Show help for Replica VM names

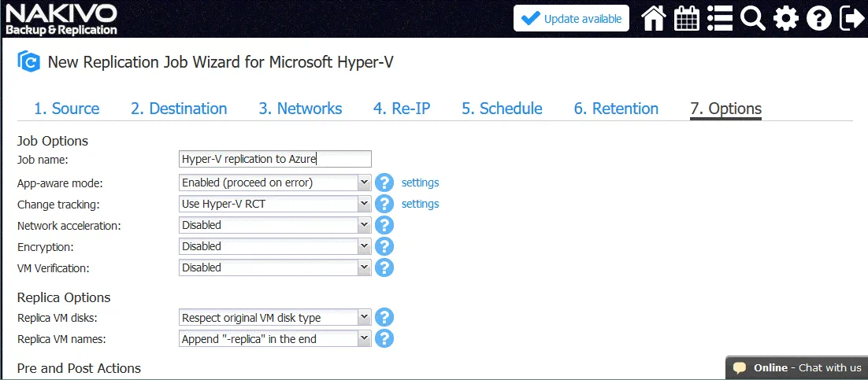click(384, 338)
